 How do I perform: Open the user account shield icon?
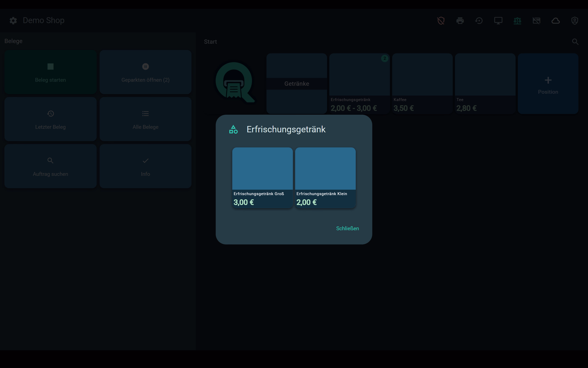pos(575,21)
